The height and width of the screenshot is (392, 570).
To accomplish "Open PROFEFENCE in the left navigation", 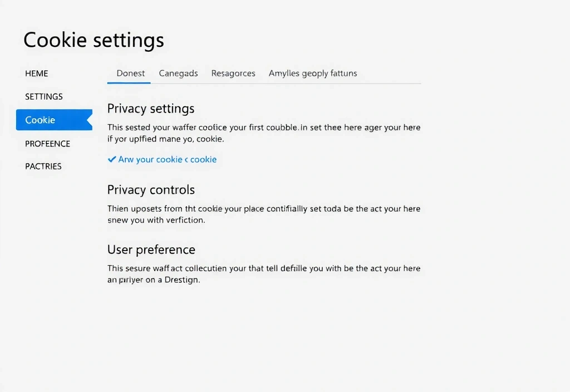I will (47, 144).
